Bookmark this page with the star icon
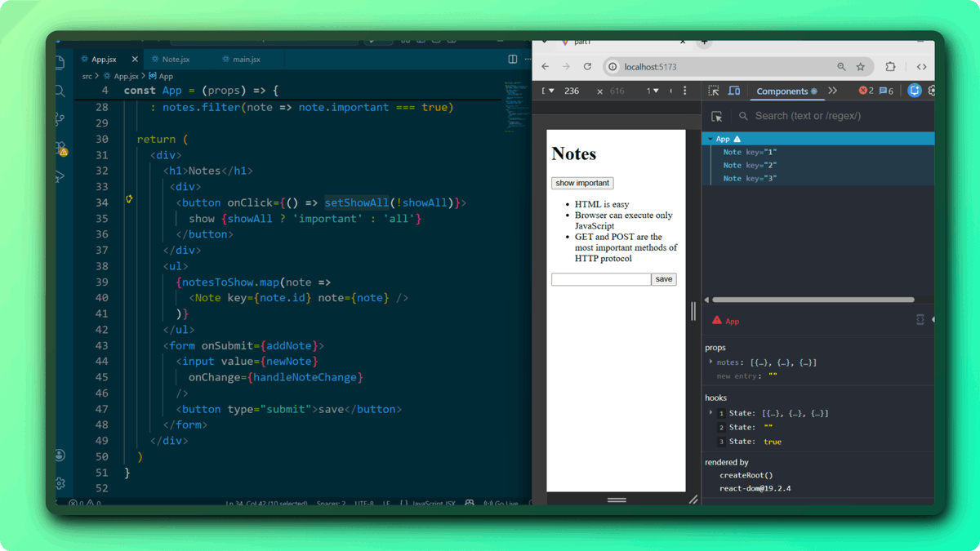This screenshot has height=551, width=980. coord(860,67)
